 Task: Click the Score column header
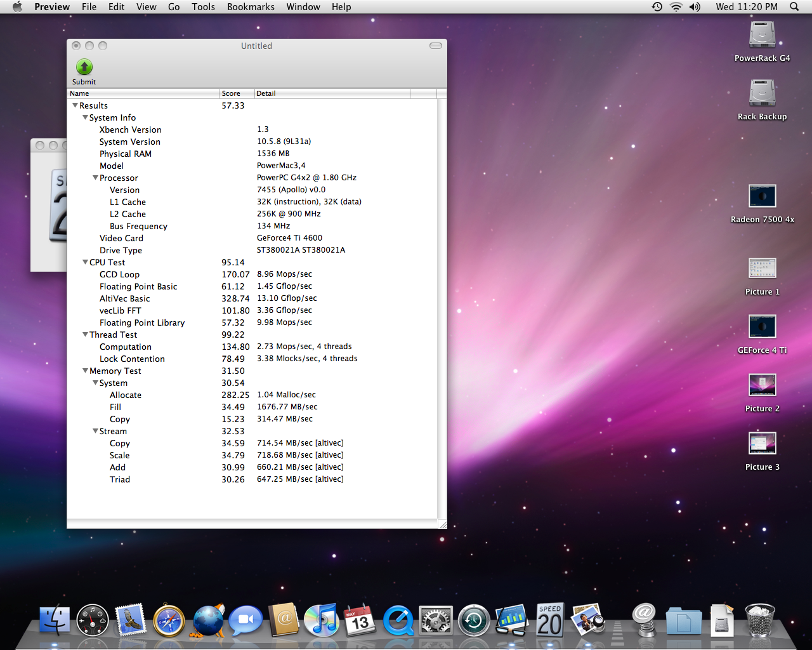237,93
